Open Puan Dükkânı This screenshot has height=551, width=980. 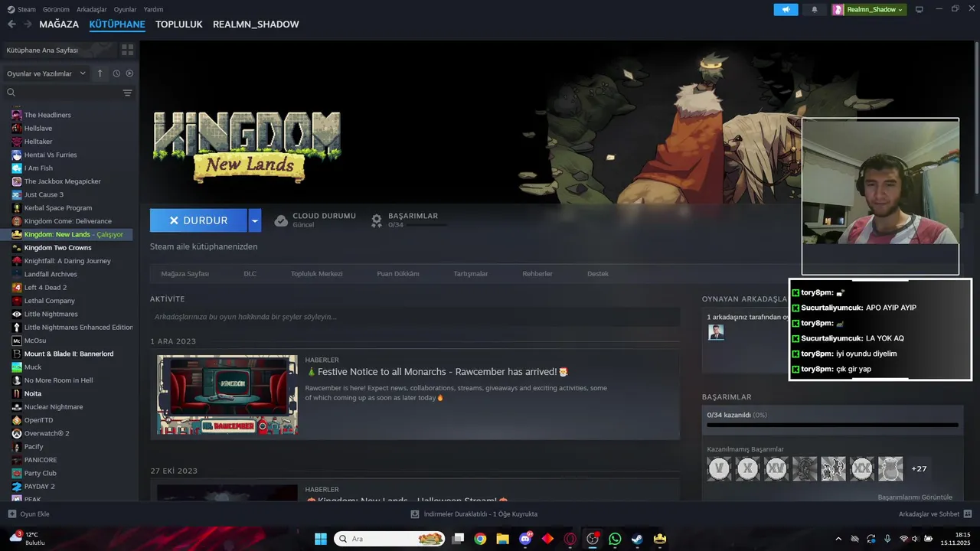point(397,273)
